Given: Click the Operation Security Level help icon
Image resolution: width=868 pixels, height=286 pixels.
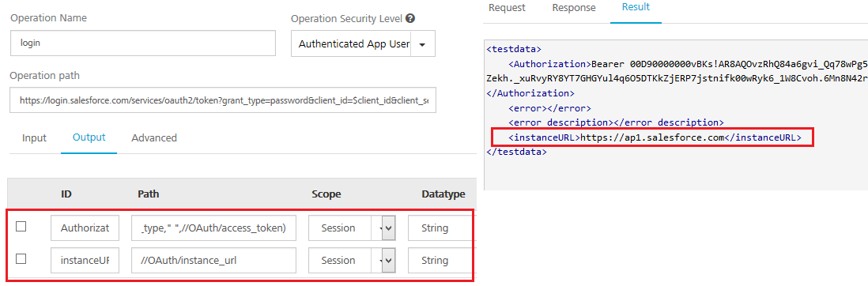Looking at the screenshot, I should click(409, 18).
